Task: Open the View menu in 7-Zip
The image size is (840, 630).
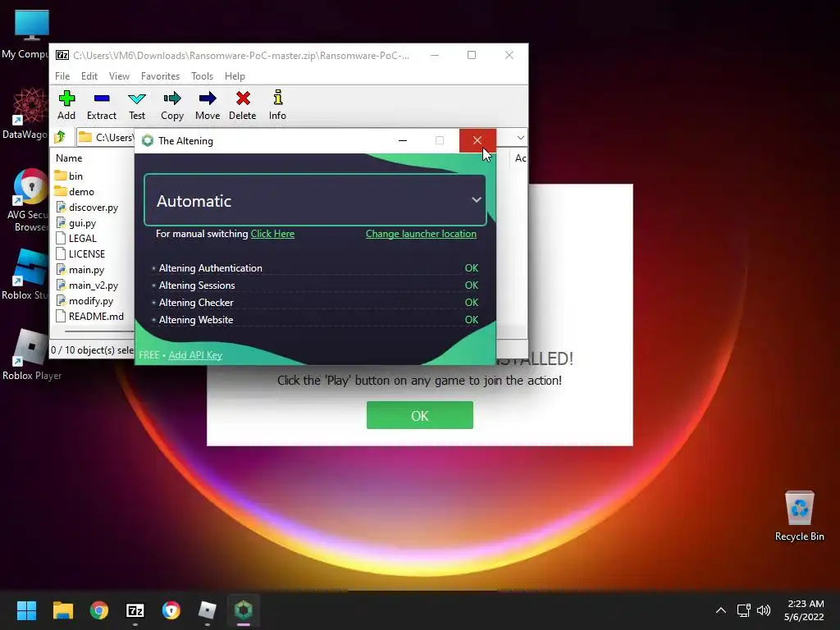Action: tap(119, 76)
